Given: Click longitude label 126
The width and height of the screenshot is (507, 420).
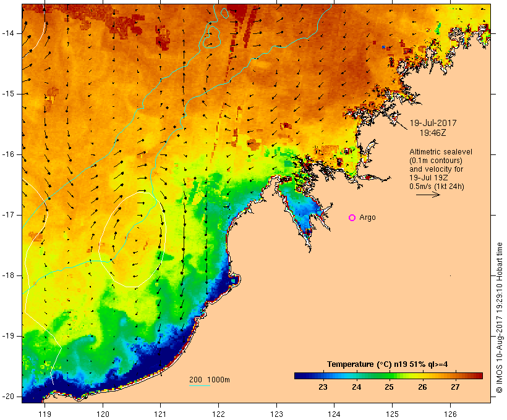Looking at the screenshot, I should [450, 414].
